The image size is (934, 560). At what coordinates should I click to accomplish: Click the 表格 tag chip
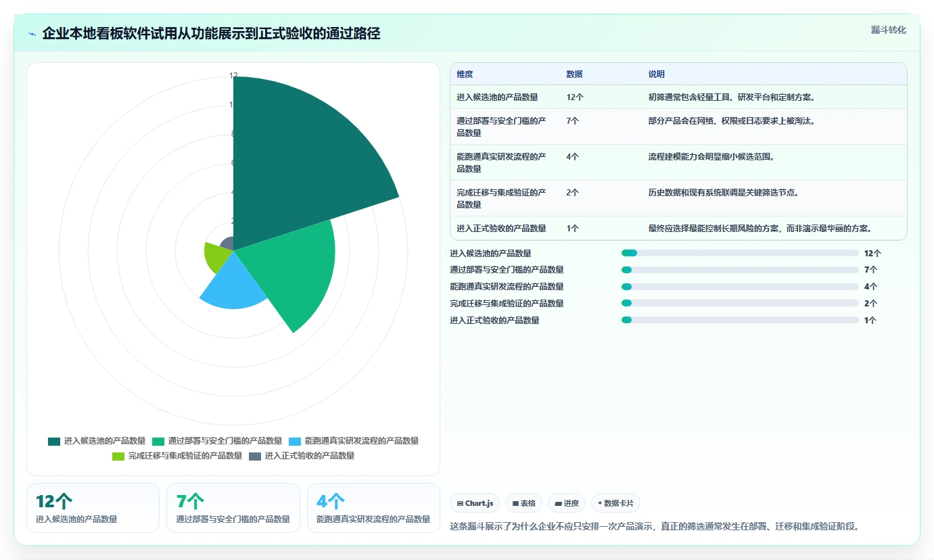pos(524,503)
